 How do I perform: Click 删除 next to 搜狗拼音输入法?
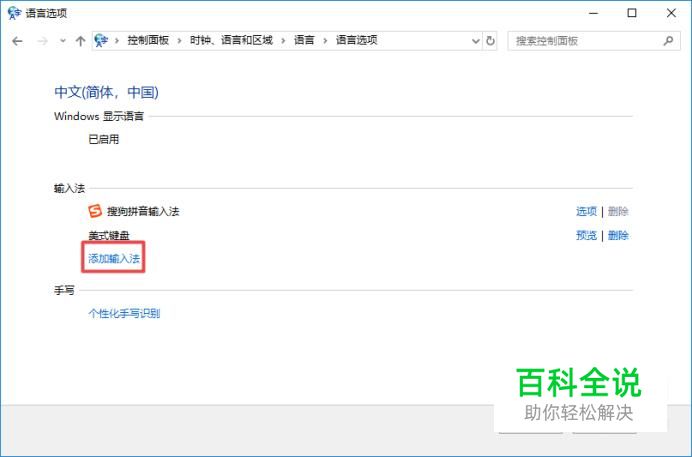pos(618,212)
